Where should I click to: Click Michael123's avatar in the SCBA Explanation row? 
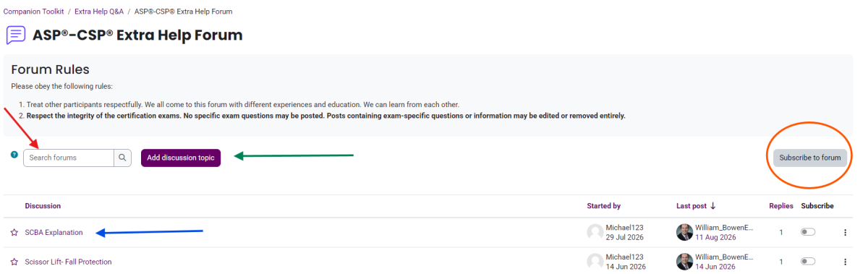pyautogui.click(x=595, y=232)
